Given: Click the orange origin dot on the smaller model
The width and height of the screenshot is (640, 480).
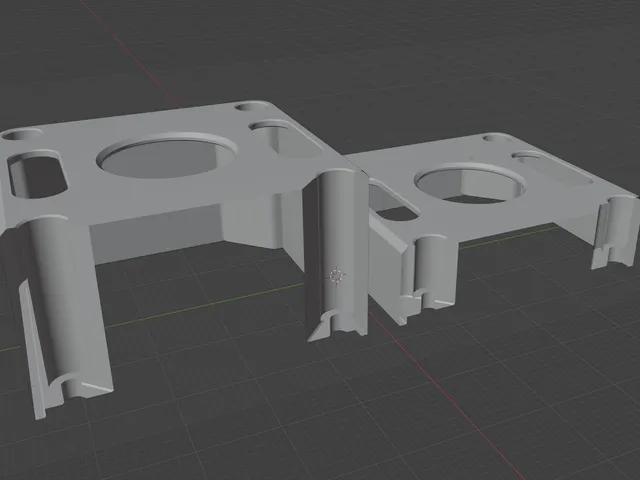Looking at the screenshot, I should pos(471,158).
